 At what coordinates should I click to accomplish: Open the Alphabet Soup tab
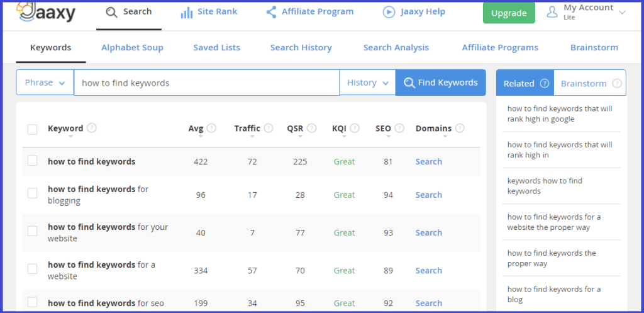click(132, 48)
